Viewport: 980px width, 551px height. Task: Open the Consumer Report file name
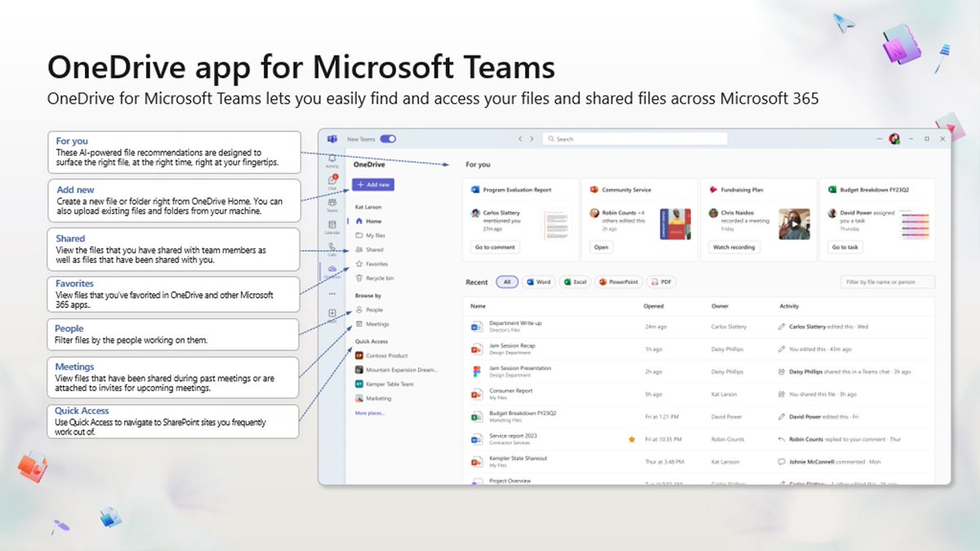(511, 390)
